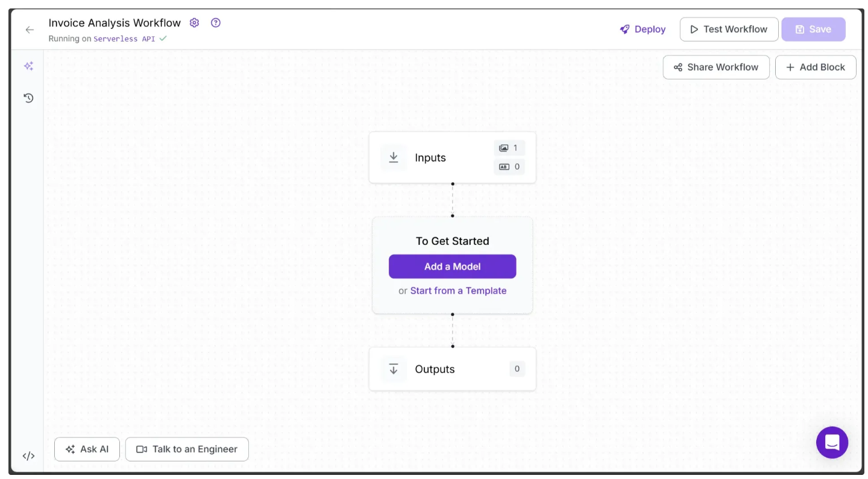The height and width of the screenshot is (479, 868).
Task: Run Test Workflow
Action: 729,29
